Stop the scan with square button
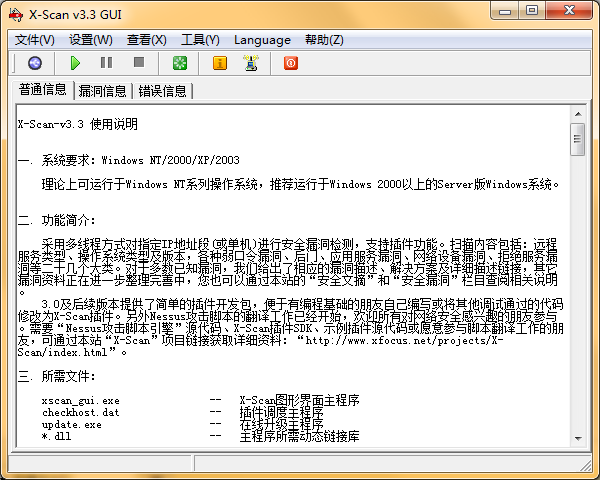Viewport: 600px width, 480px height. click(139, 62)
